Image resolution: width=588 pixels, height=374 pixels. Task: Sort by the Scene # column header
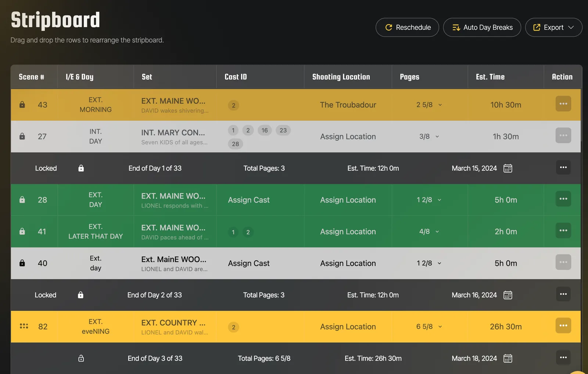(x=32, y=77)
